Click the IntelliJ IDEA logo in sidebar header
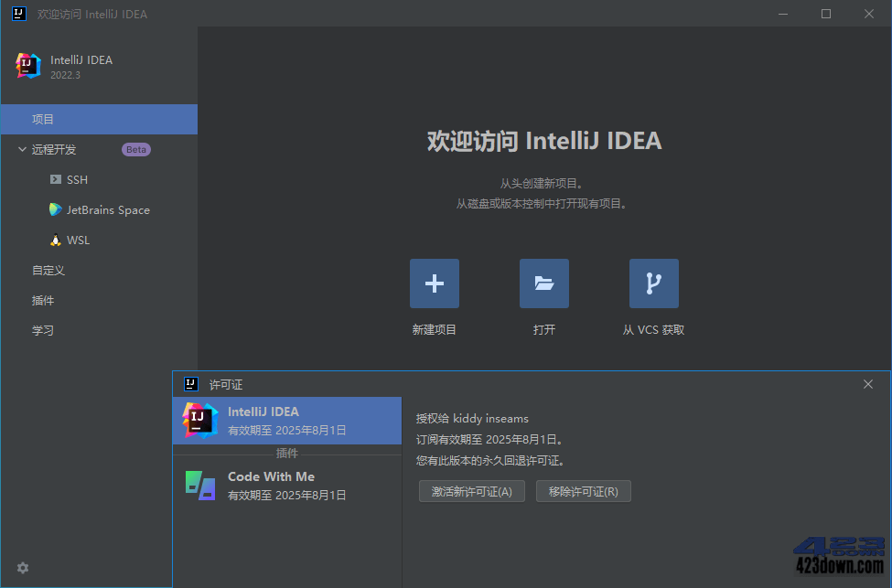 click(28, 66)
